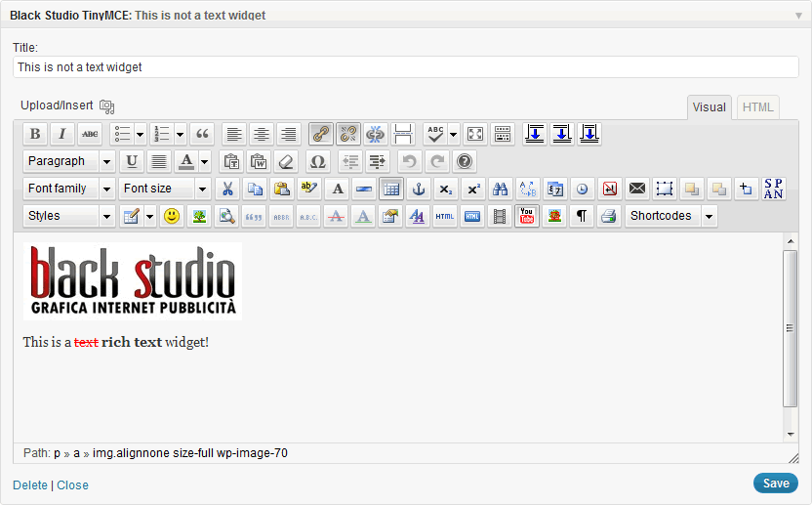The height and width of the screenshot is (505, 812).
Task: Toggle bold formatting
Action: point(35,134)
